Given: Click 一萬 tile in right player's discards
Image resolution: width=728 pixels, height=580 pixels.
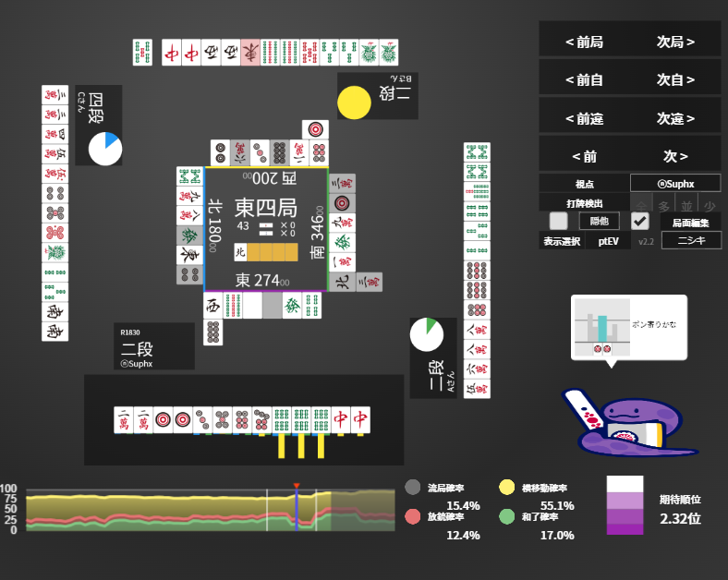Looking at the screenshot, I should (x=342, y=262).
